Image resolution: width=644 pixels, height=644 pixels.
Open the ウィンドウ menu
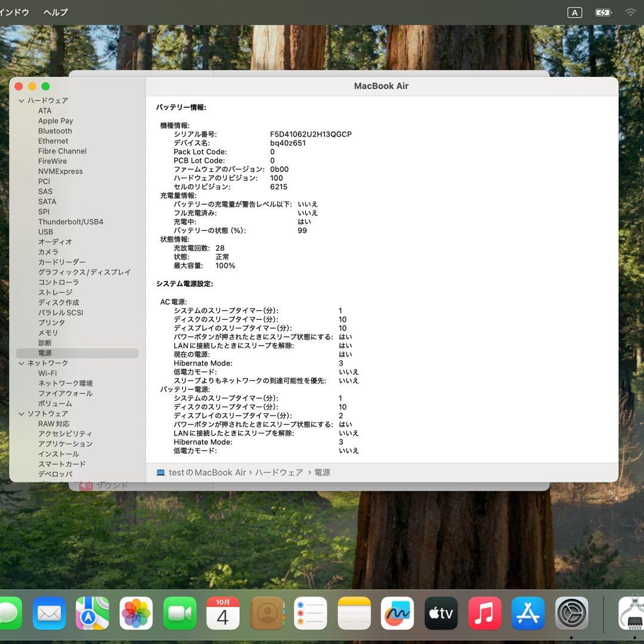click(x=15, y=12)
